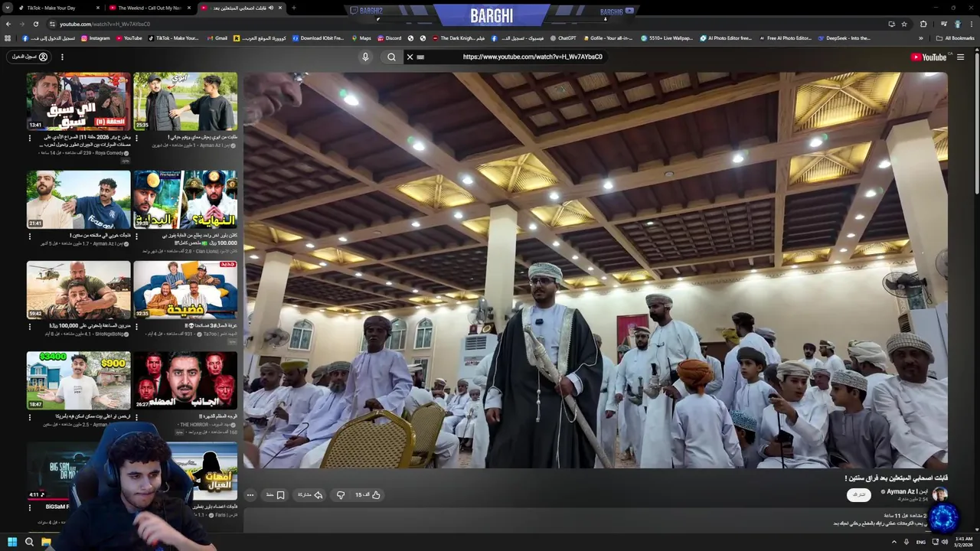Open the 59:42 helicopter video thumbnail

tap(79, 290)
